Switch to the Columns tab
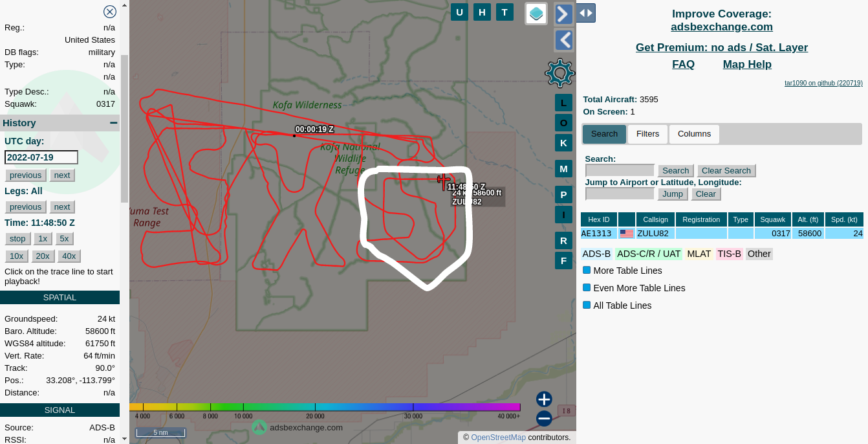This screenshot has height=444, width=868. point(694,134)
